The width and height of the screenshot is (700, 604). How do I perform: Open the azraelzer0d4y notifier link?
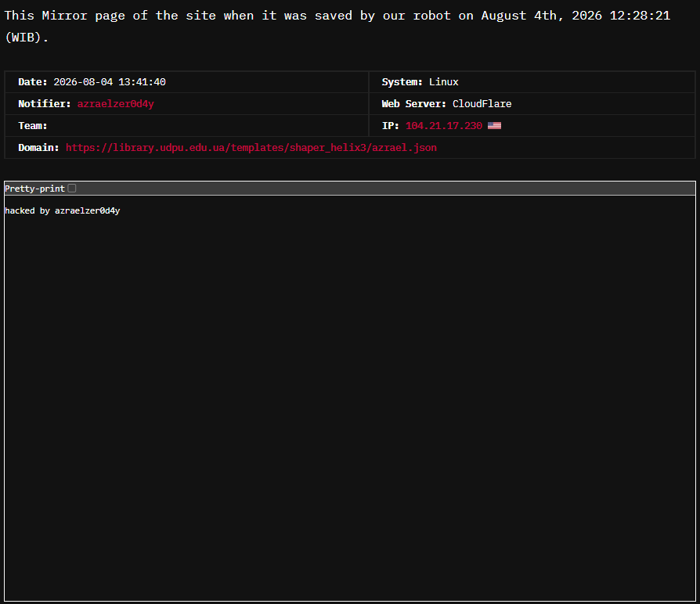tap(116, 103)
